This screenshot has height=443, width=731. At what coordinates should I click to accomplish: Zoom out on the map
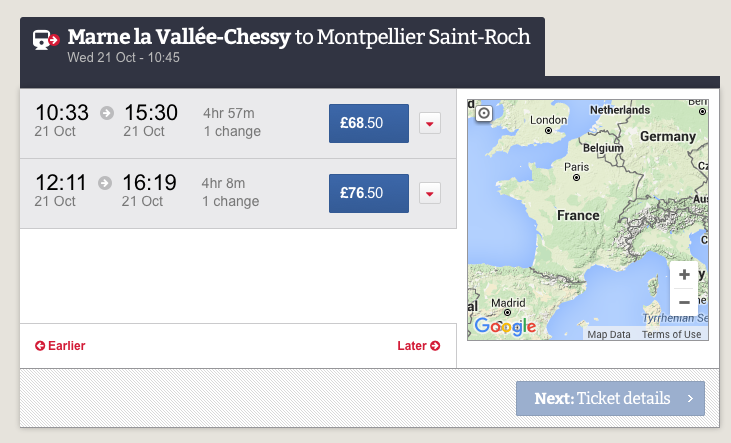click(684, 302)
